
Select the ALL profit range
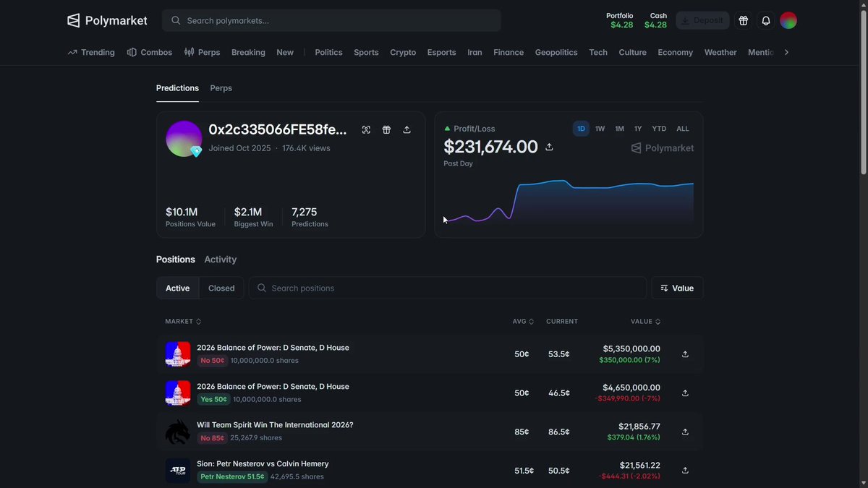click(683, 129)
